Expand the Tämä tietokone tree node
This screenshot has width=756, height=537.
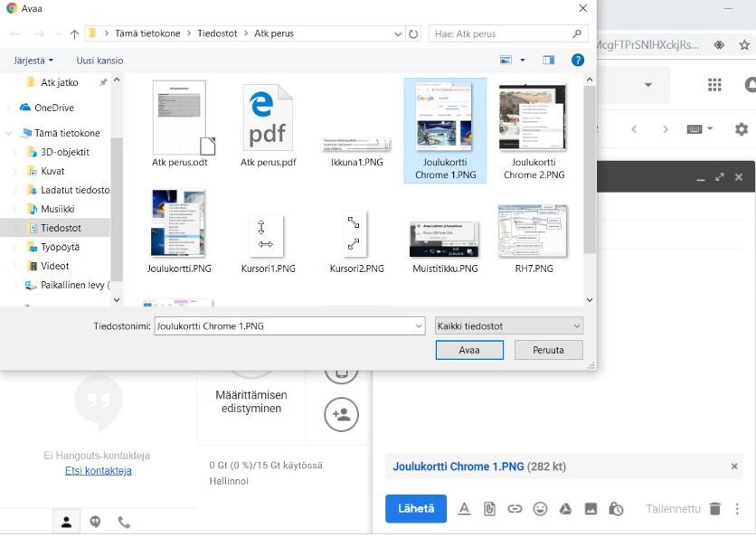point(9,134)
